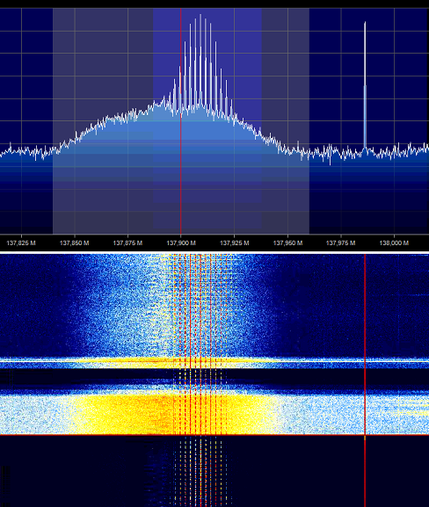
Task: Click the red vertical carrier line in waterfall
Action: (x=365, y=380)
